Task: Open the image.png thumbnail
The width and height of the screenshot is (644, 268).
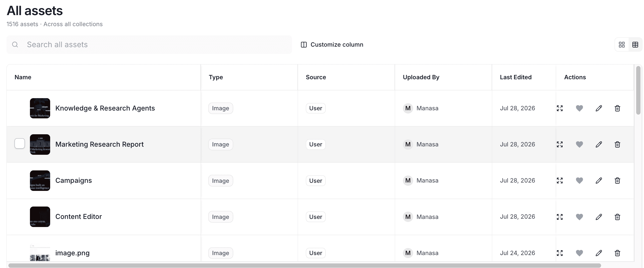Action: coord(40,253)
